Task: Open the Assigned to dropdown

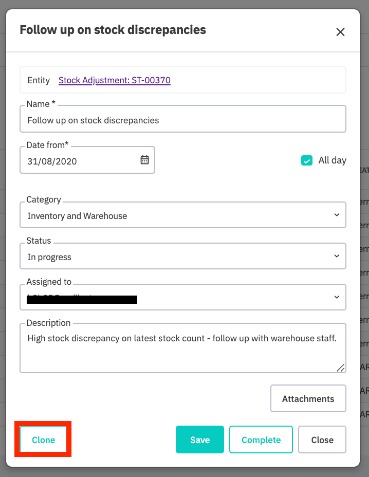Action: coord(183,297)
